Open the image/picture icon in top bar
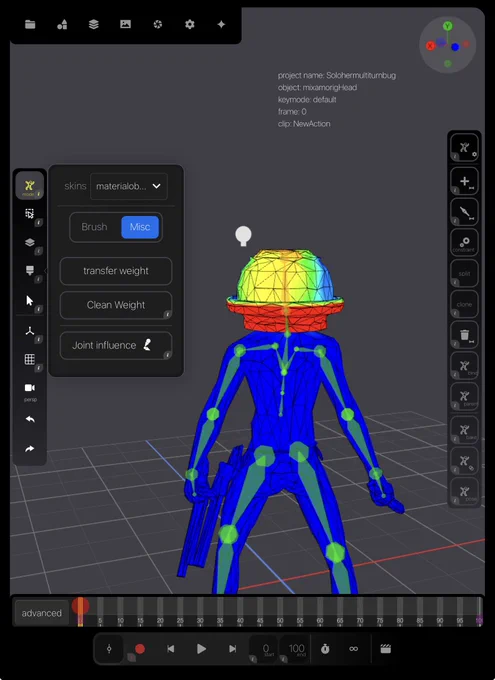 (125, 24)
